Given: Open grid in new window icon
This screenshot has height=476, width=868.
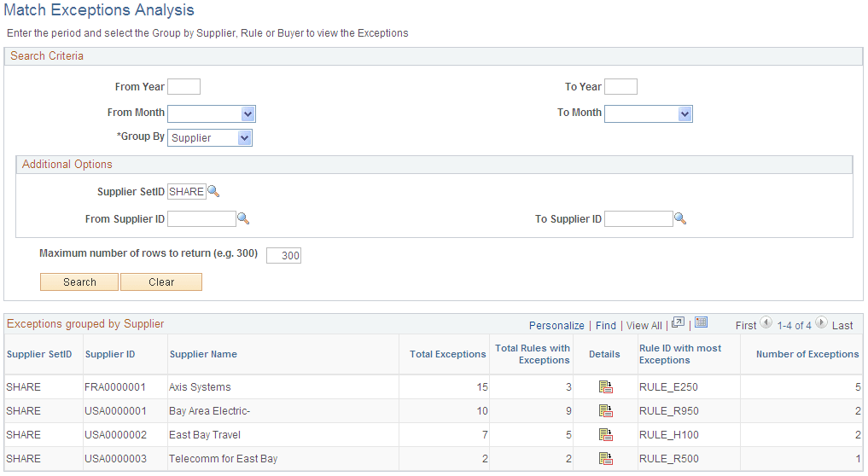Looking at the screenshot, I should pyautogui.click(x=679, y=323).
